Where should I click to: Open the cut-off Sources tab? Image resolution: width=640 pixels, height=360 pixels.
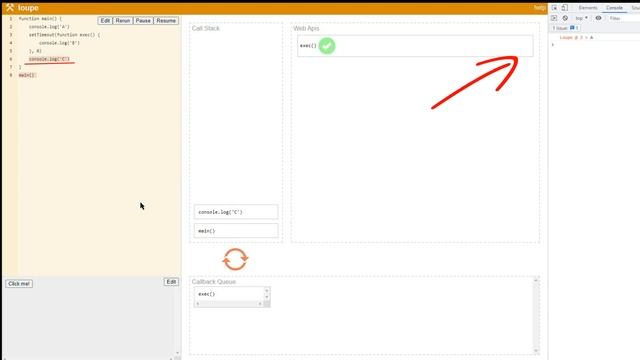636,8
